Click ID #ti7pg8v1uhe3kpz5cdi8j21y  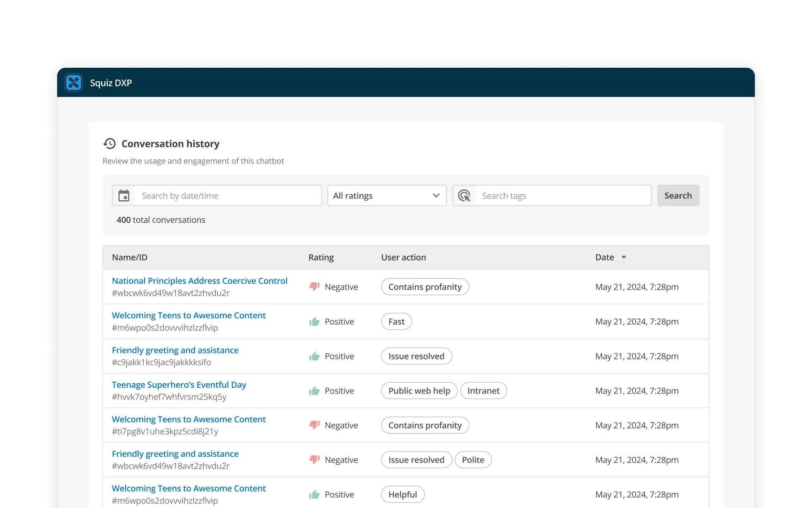point(165,431)
